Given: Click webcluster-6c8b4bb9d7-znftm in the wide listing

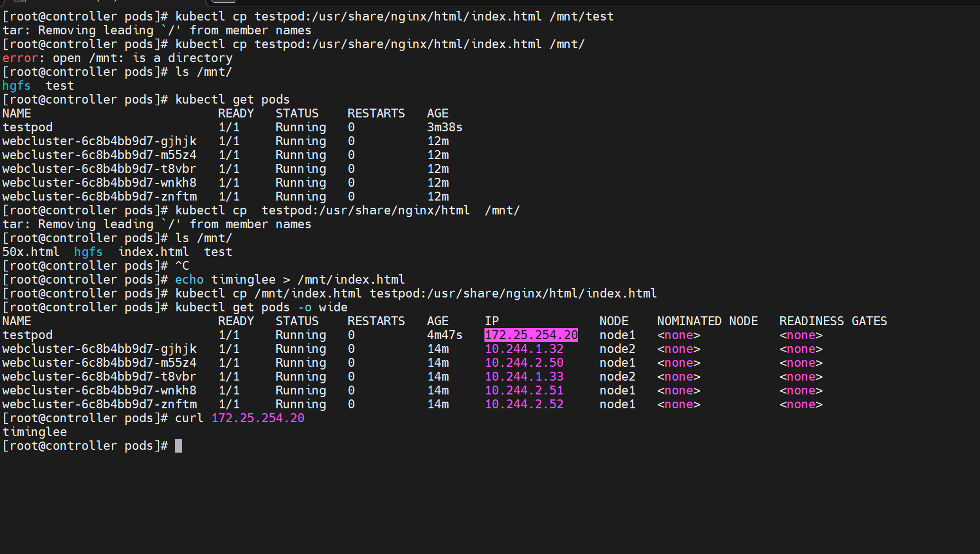Looking at the screenshot, I should [x=100, y=404].
